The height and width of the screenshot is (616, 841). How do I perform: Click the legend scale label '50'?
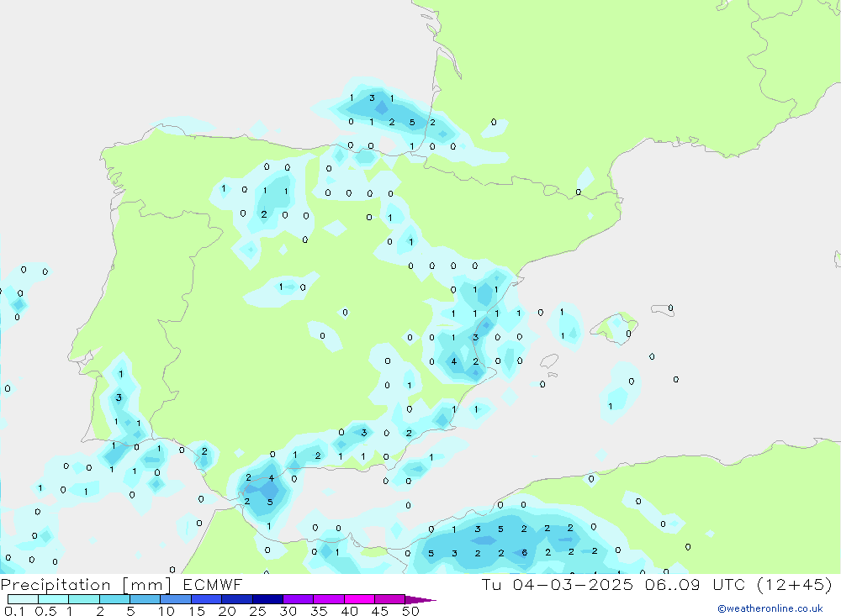411,611
